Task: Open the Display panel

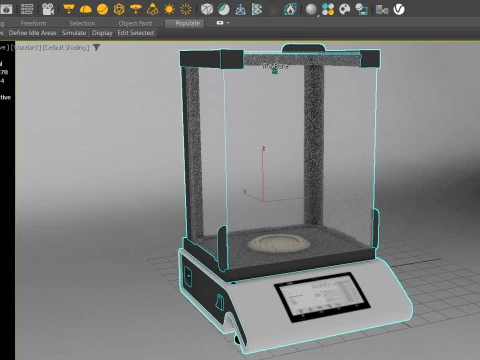Action: click(102, 33)
